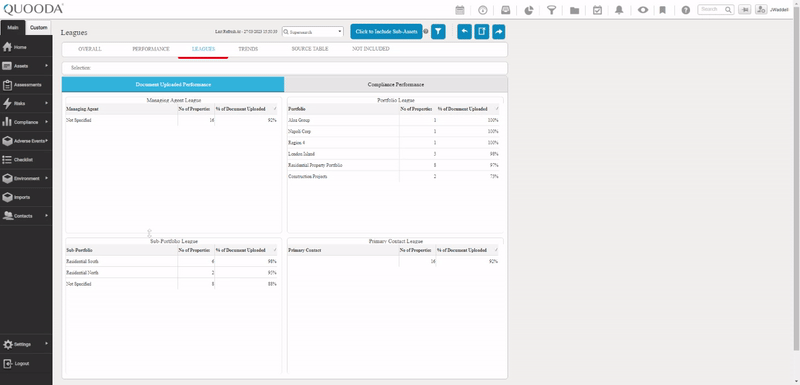800x385 pixels.
Task: Open the user profile icon near JWaddell
Action: (x=761, y=9)
